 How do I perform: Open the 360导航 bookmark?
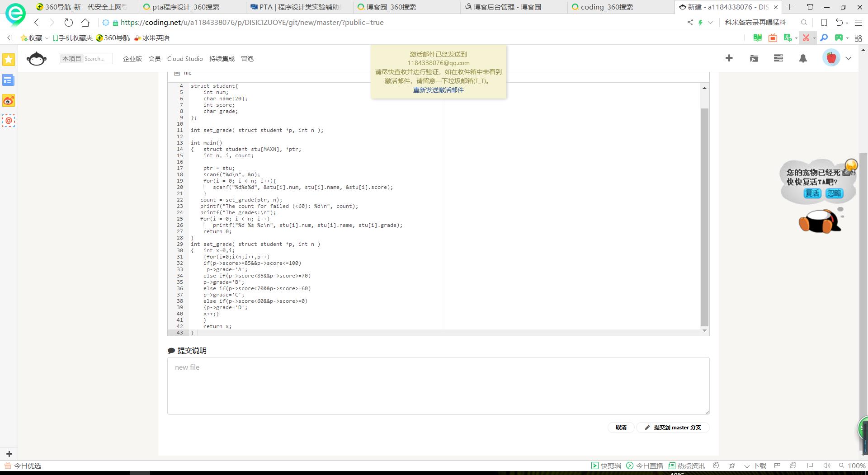pyautogui.click(x=113, y=38)
